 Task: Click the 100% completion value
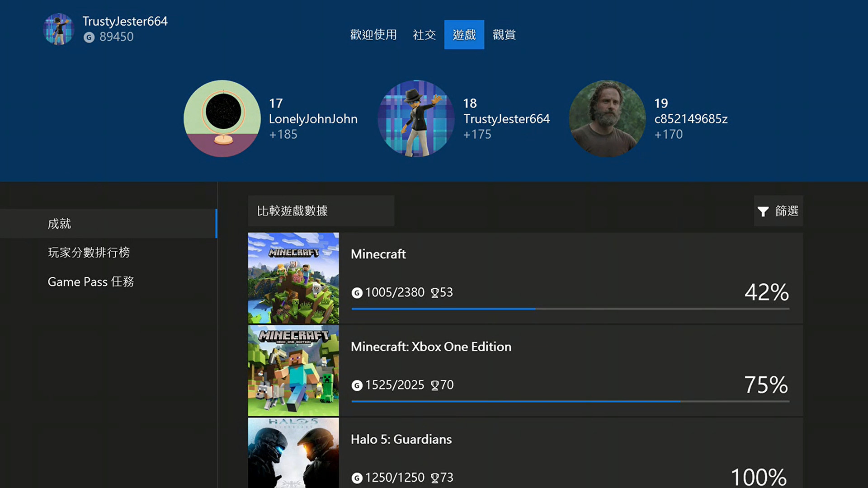click(x=759, y=477)
